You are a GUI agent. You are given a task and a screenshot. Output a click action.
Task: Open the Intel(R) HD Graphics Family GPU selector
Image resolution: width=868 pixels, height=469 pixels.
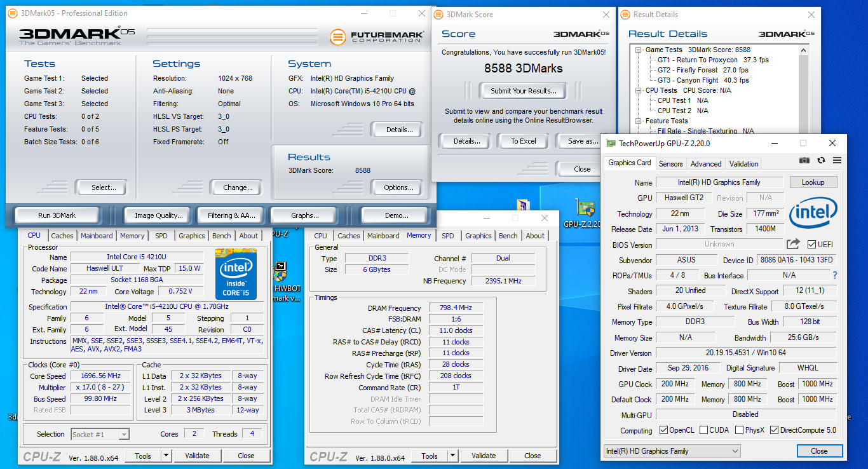point(672,451)
